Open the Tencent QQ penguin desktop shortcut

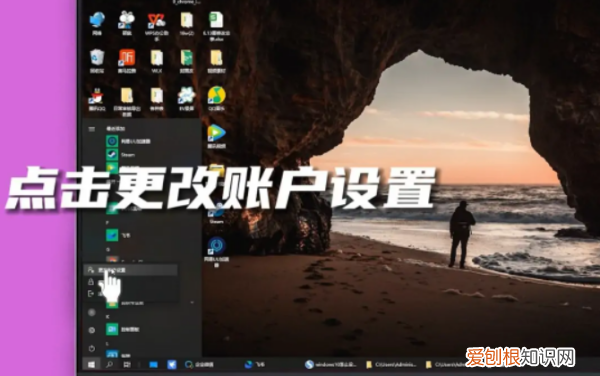coord(97,99)
